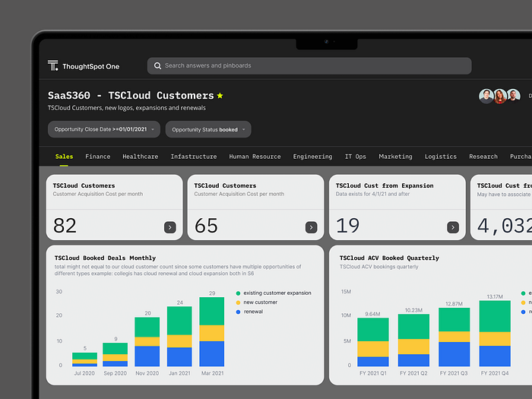Viewport: 532px width, 399px height.
Task: Open the Opportunity Close Date filter dropdown
Action: coord(104,129)
